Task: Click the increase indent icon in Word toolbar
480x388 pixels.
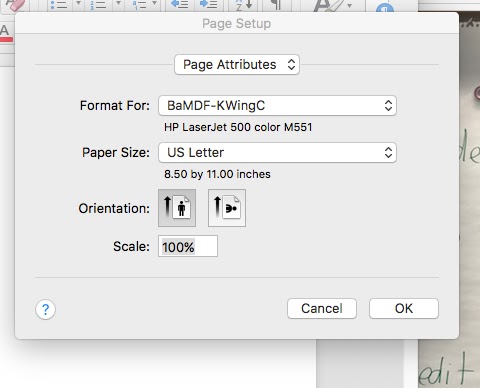Action: [208, 4]
